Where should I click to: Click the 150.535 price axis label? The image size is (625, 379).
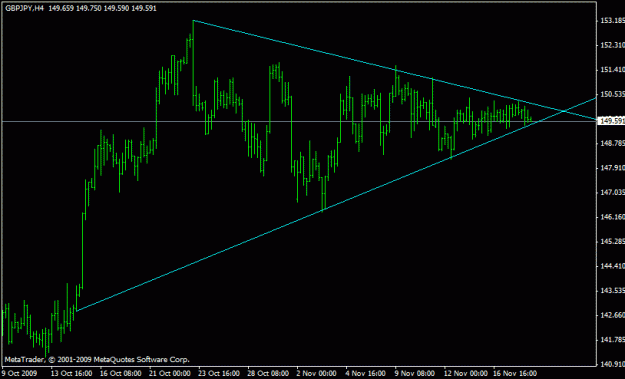pos(612,94)
